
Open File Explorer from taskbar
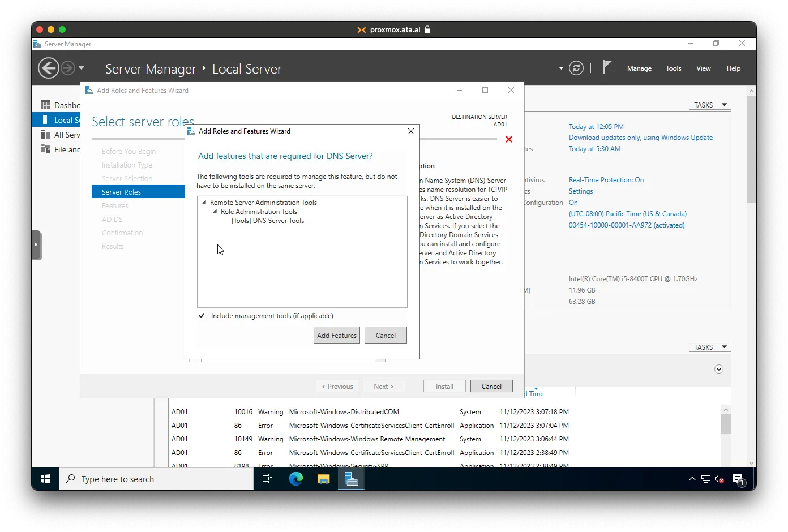(x=323, y=479)
